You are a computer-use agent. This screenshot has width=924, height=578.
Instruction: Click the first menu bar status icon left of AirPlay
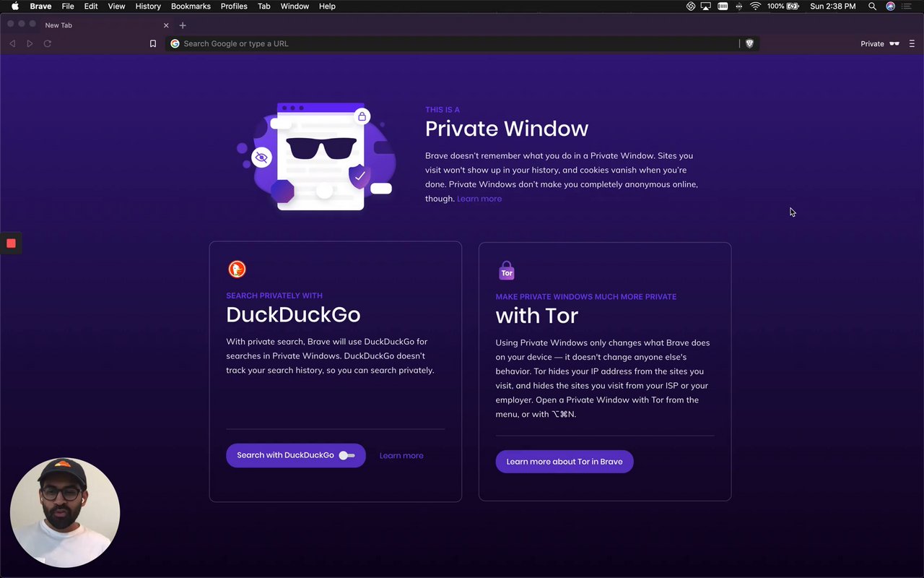[x=690, y=6]
